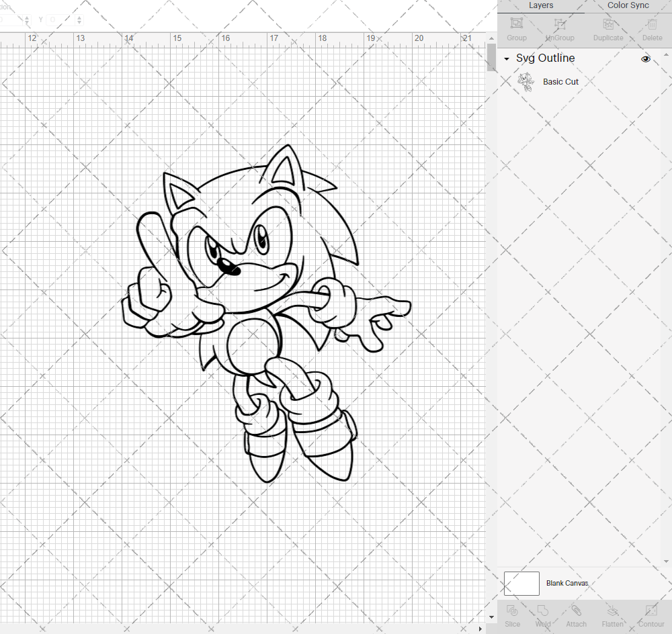Click the canvas horizontal scroll right arrow
Screen dimensions: 672x634
[480, 629]
